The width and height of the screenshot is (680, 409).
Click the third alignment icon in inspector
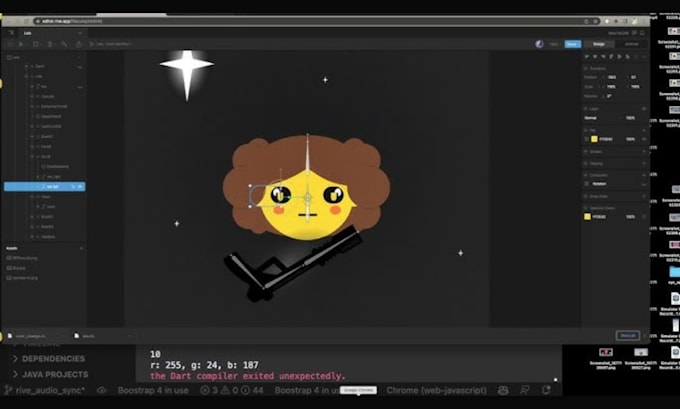[603, 57]
